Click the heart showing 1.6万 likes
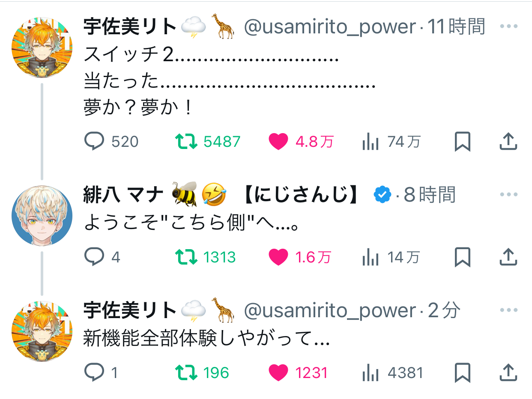The width and height of the screenshot is (532, 399). (x=278, y=257)
